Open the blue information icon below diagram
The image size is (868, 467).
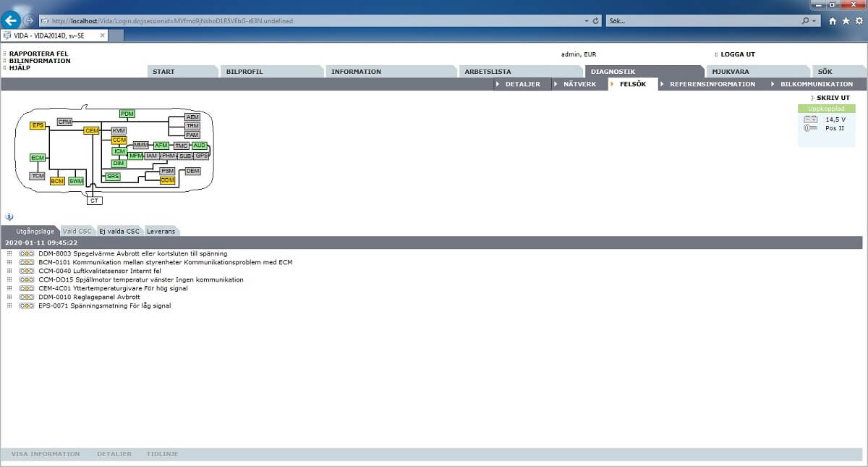(9, 216)
